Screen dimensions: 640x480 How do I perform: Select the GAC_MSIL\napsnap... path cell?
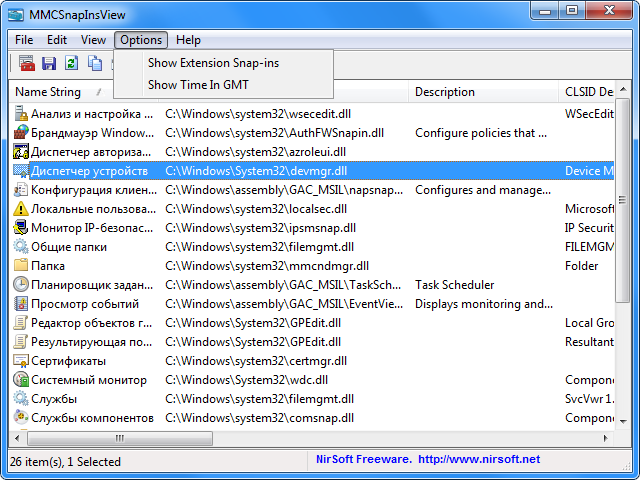coord(284,190)
